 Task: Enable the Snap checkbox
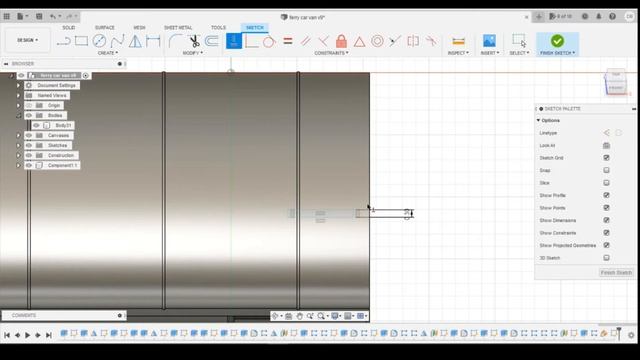[x=607, y=170]
